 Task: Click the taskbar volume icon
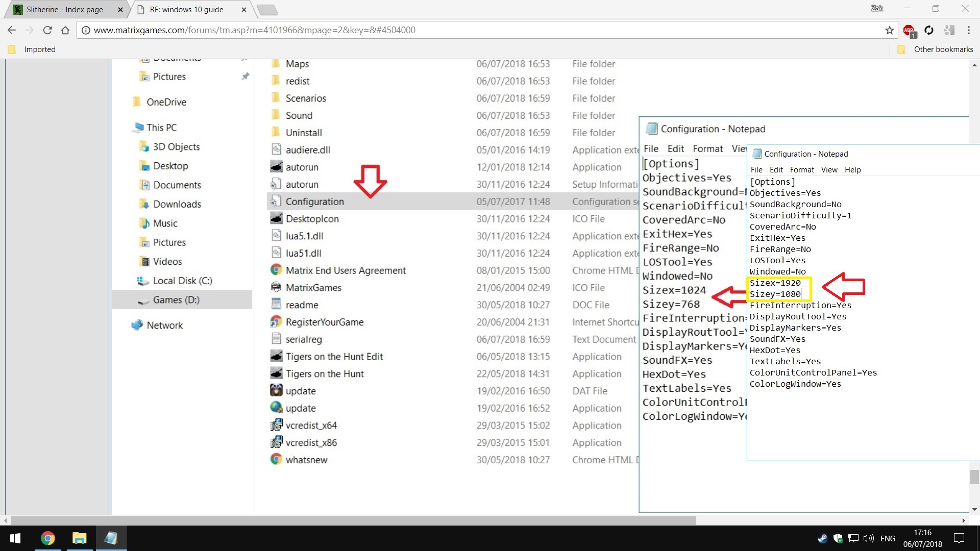[x=868, y=538]
